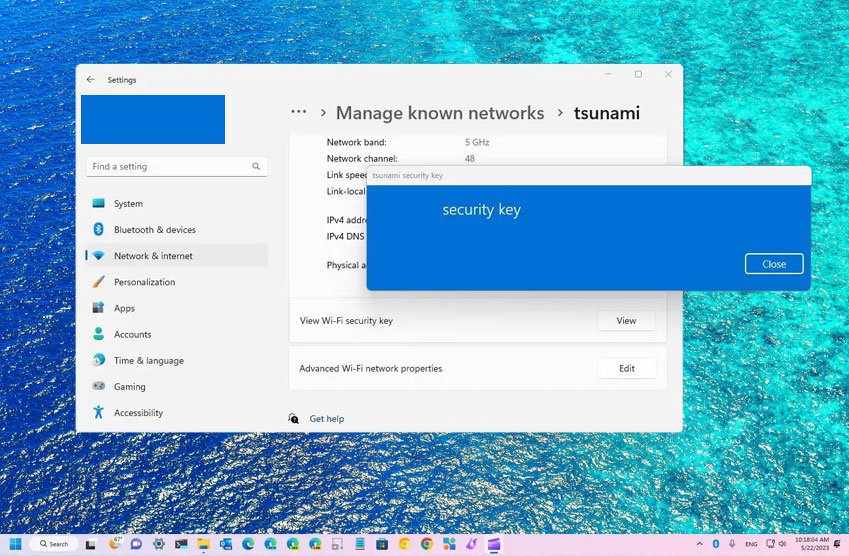Select Gaming in the sidebar
Viewport: 849px width, 556px height.
(x=129, y=387)
